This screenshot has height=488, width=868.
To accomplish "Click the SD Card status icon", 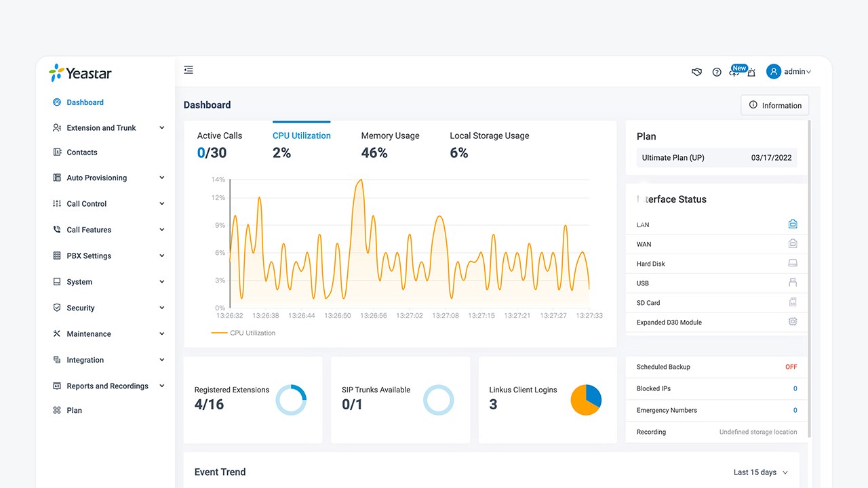I will 793,302.
